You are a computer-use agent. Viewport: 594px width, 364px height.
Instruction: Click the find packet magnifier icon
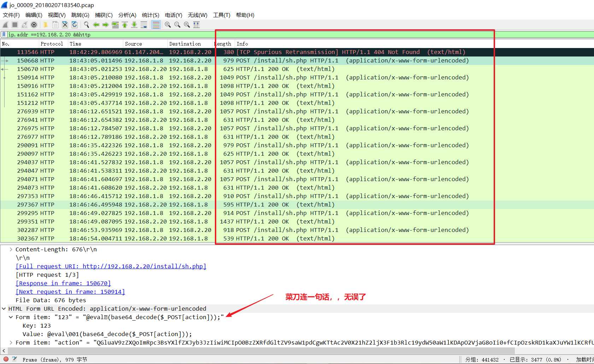[86, 25]
